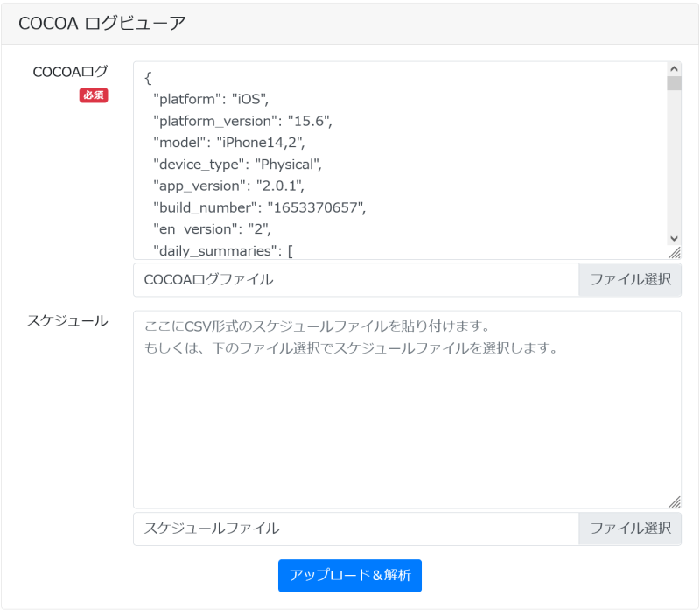Click the "daily_summaries": [ line
Image resolution: width=700 pixels, height=610 pixels.
coord(223,250)
